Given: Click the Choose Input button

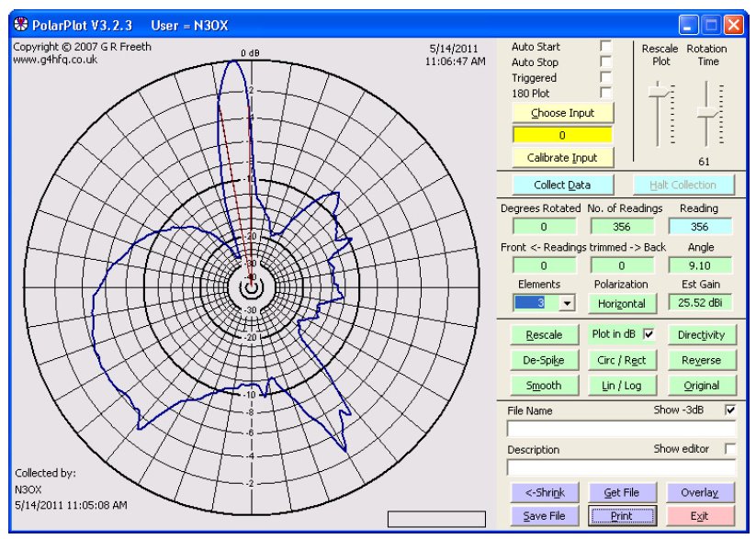Looking at the screenshot, I should pos(561,113).
